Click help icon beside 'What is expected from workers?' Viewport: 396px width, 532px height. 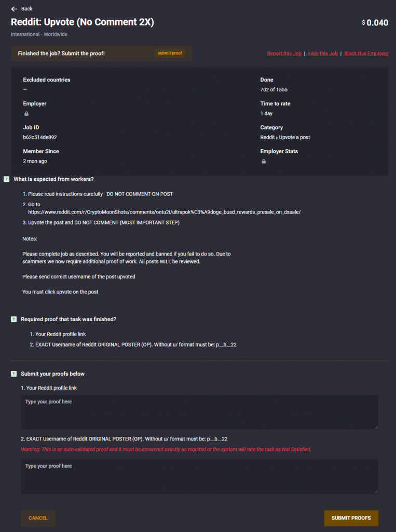pyautogui.click(x=6, y=179)
